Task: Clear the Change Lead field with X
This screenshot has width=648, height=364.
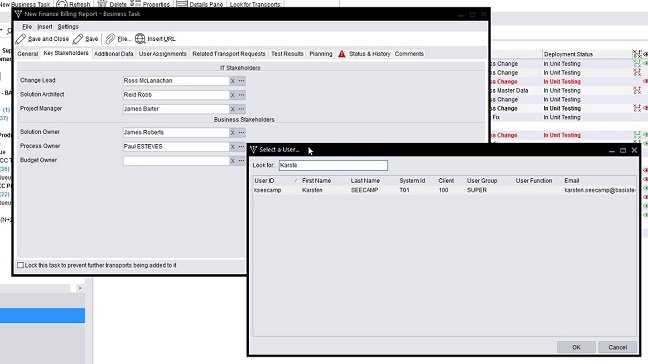Action: click(232, 81)
